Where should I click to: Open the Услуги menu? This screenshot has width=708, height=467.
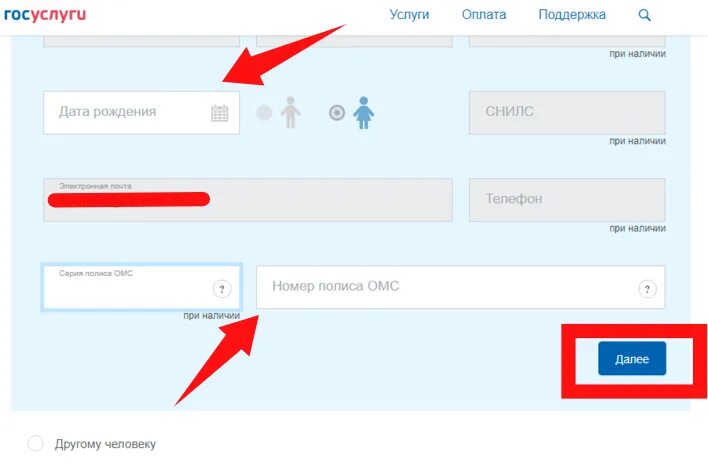(x=409, y=14)
